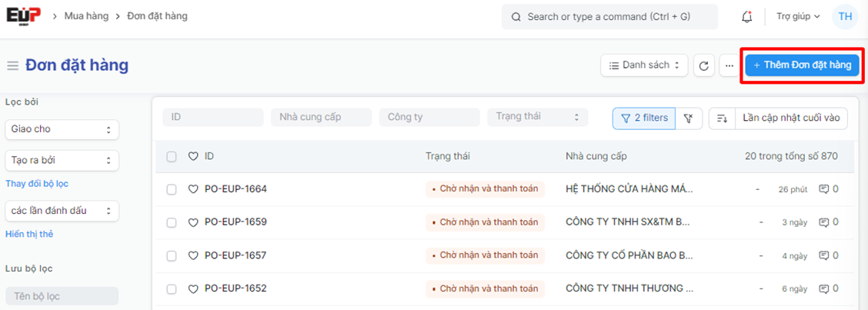Check the select-all header checkbox
This screenshot has width=868, height=310.
click(x=172, y=156)
